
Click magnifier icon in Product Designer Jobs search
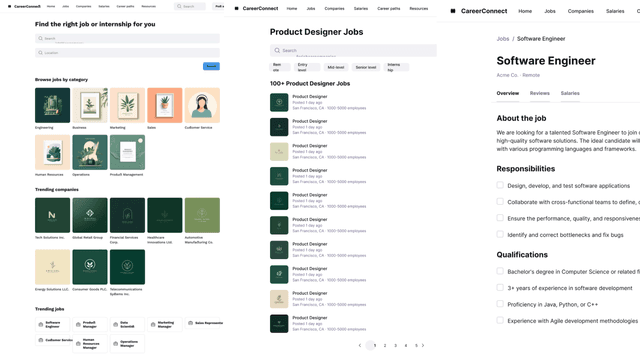(x=277, y=50)
